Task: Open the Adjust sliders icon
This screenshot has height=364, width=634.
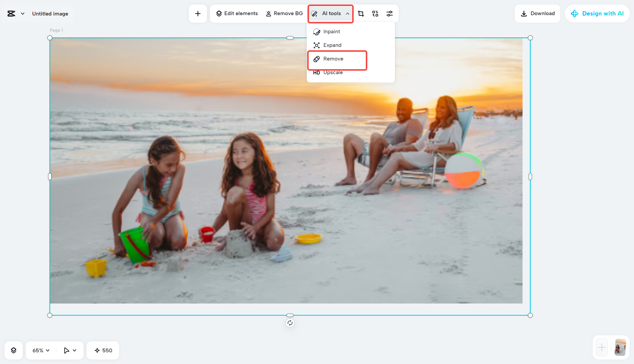Action: (x=390, y=14)
